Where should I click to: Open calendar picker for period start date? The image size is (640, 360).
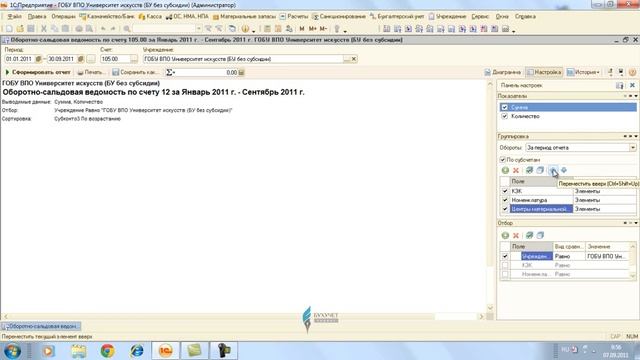pos(38,59)
